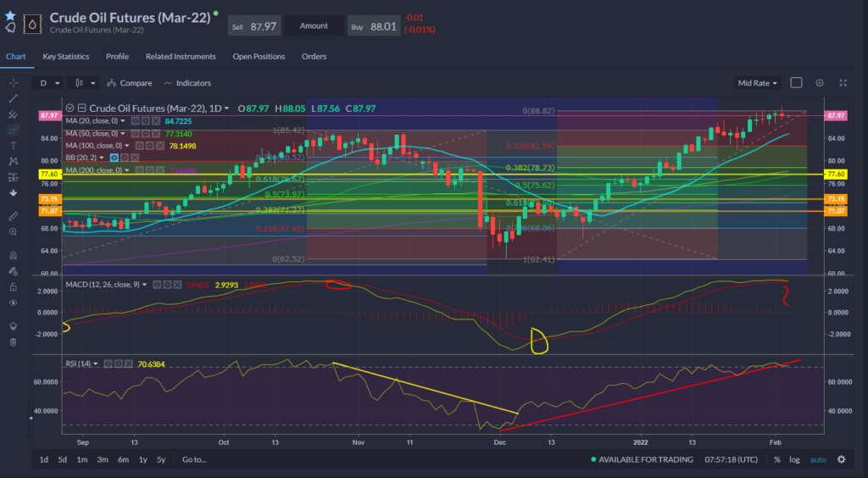The image size is (868, 478).
Task: Activate the zoom in tool
Action: click(x=13, y=231)
